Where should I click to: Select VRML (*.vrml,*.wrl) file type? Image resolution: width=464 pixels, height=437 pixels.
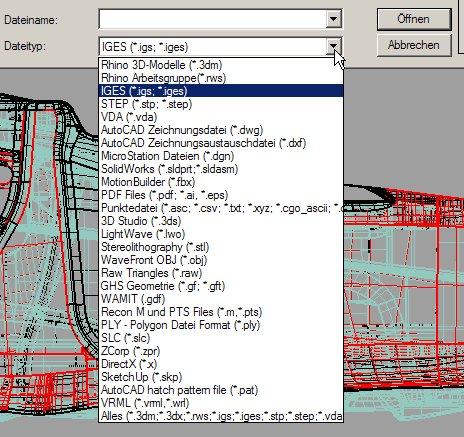click(221, 403)
